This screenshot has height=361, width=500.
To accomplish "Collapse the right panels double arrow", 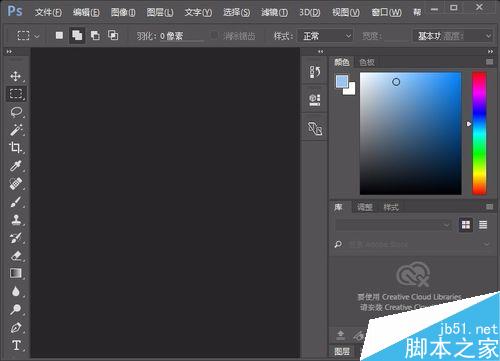I will 490,52.
